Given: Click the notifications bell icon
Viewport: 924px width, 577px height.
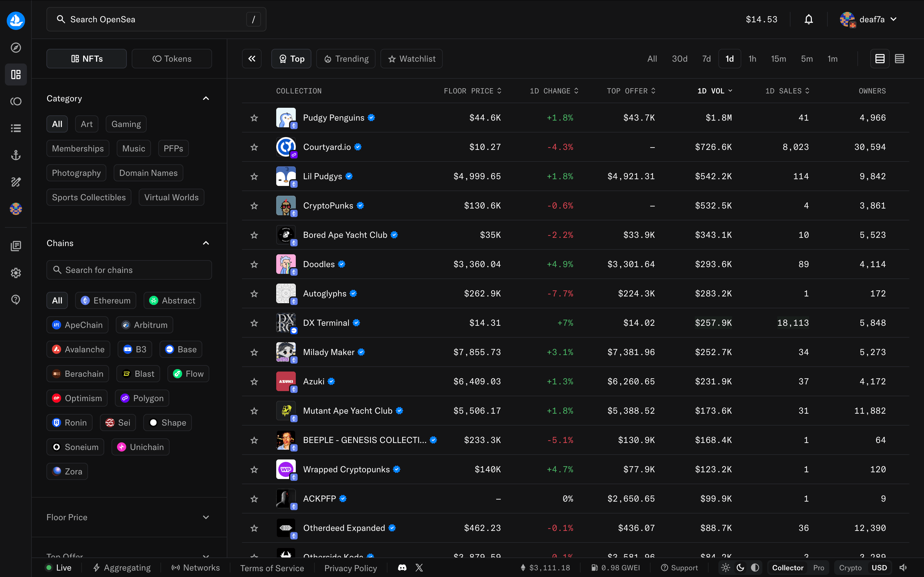Looking at the screenshot, I should click(x=808, y=20).
